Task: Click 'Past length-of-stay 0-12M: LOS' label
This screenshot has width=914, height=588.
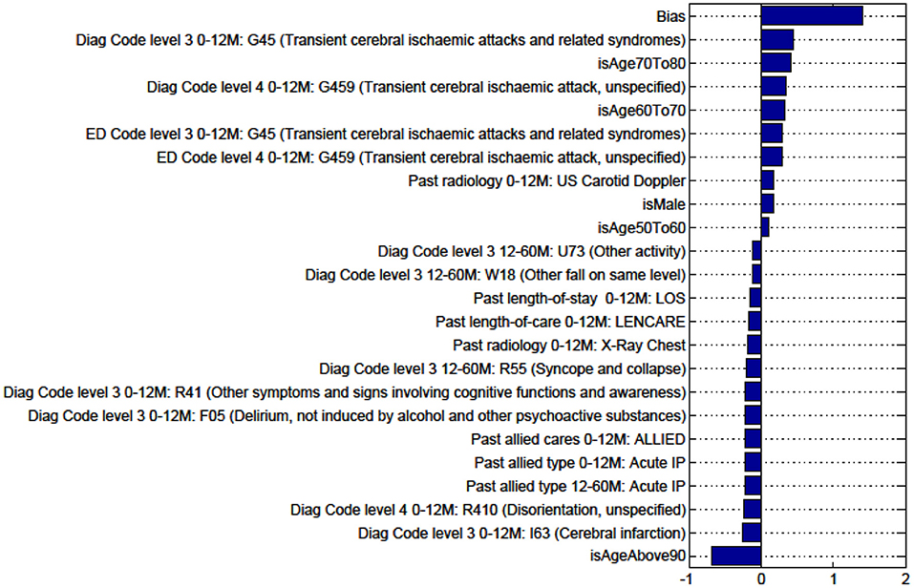Action: click(580, 299)
